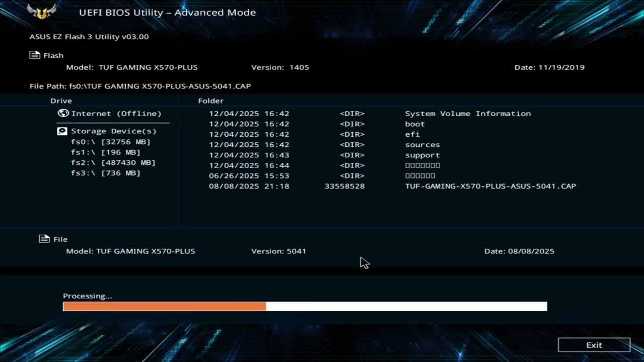Open the support folder
This screenshot has height=362, width=644.
pyautogui.click(x=423, y=155)
